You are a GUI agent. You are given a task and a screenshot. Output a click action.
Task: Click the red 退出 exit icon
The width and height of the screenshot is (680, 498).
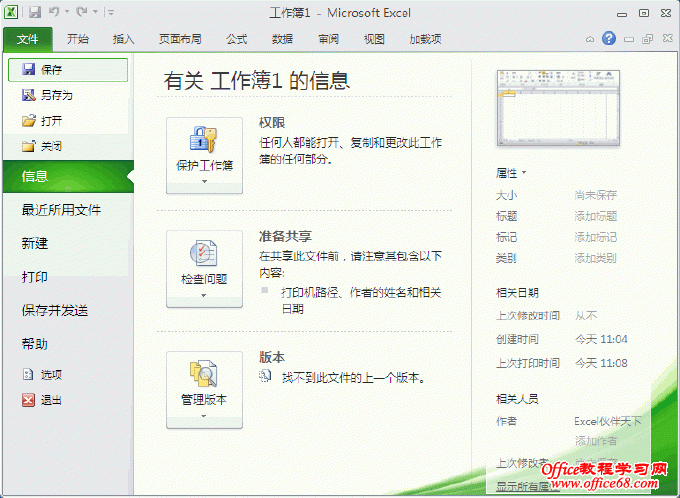pyautogui.click(x=28, y=400)
